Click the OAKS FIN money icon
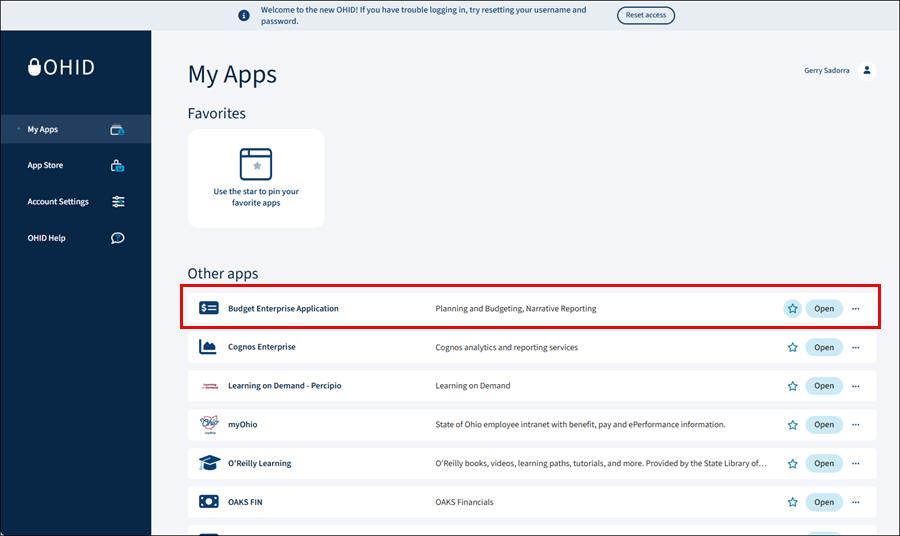Screen dimensions: 900x536 (208, 502)
